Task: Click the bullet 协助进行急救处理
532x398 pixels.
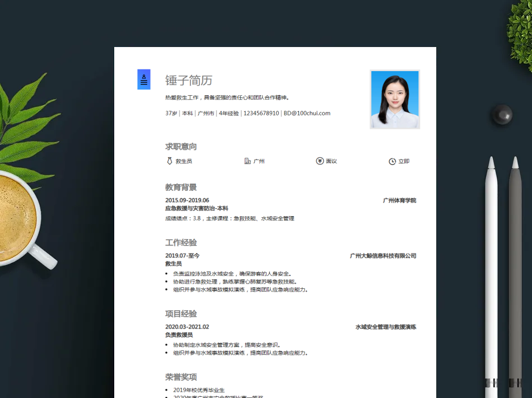Action: pyautogui.click(x=235, y=282)
